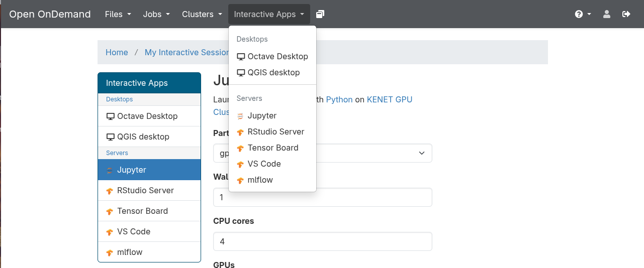Click the icon next to VS Code in sidebar
Viewport: 644px width, 268px height.
pyautogui.click(x=110, y=232)
